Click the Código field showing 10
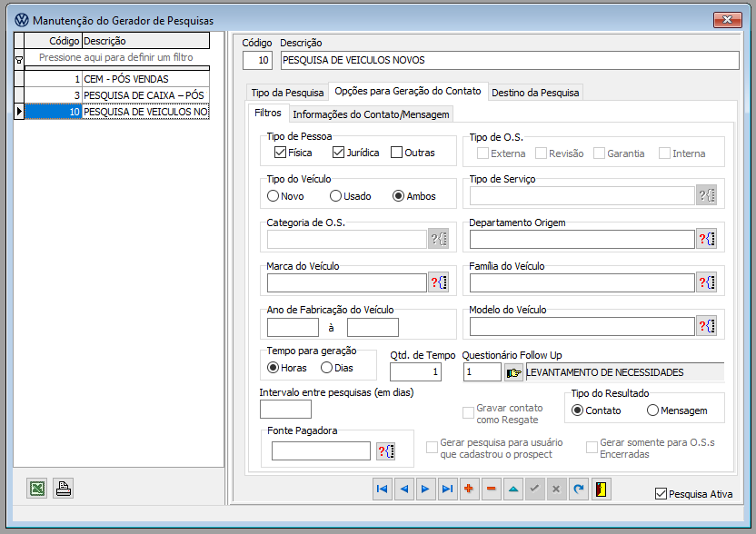The width and height of the screenshot is (756, 534). pos(257,60)
